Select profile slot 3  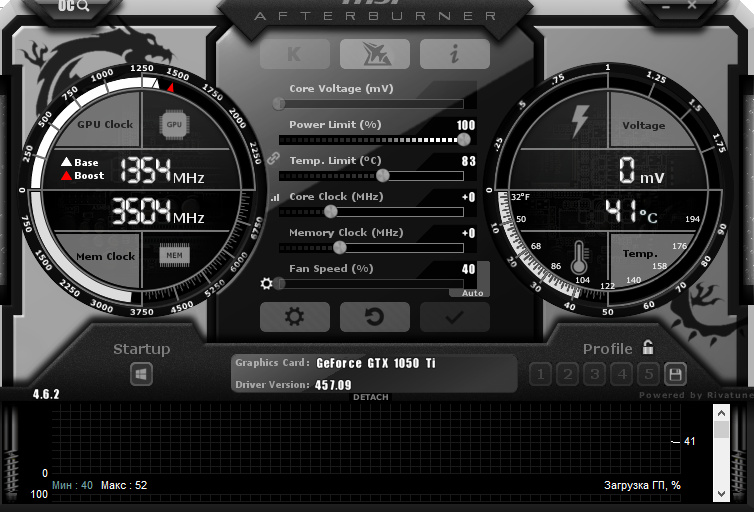(x=595, y=374)
